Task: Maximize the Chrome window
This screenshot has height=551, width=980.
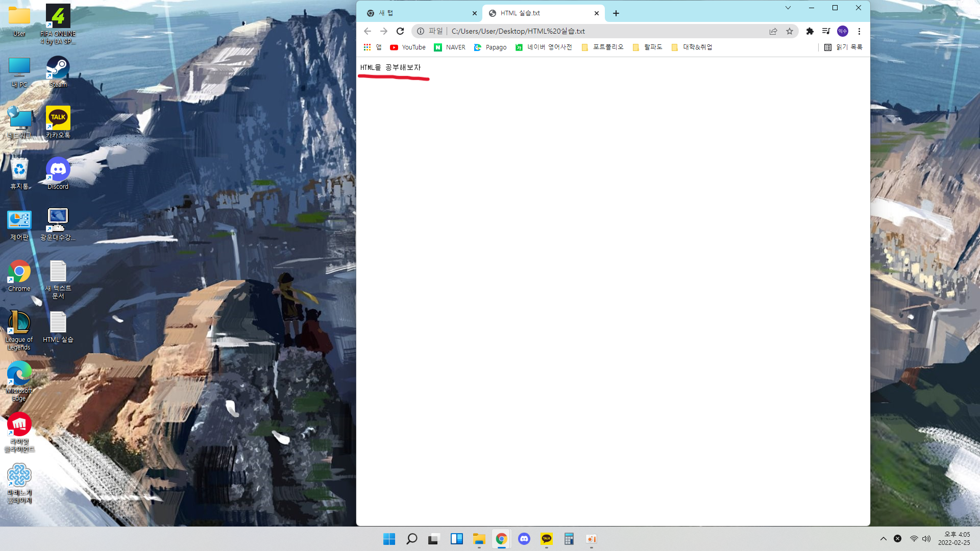Action: [835, 8]
